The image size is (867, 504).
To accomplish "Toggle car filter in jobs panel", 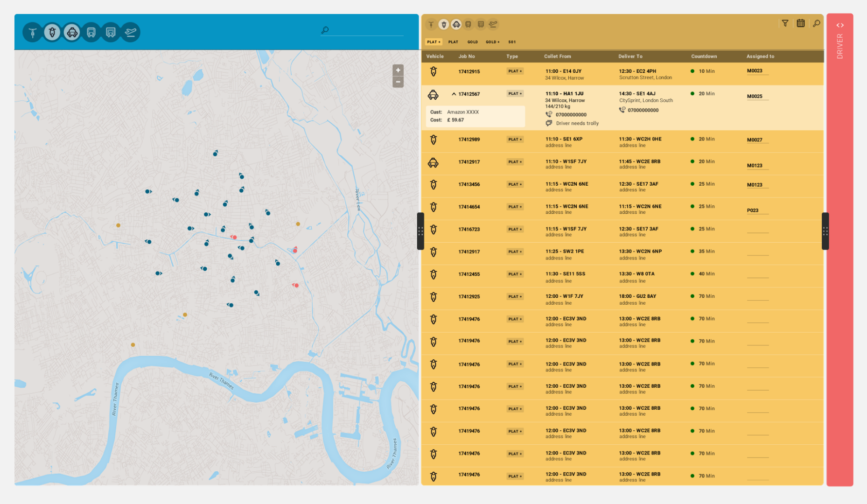I will [456, 24].
